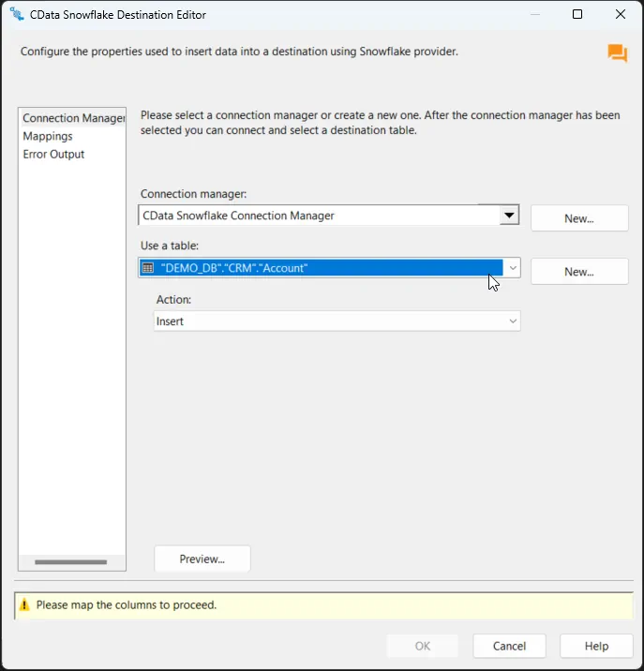The height and width of the screenshot is (671, 644).
Task: Click New button beside Connection manager field
Action: coord(578,218)
